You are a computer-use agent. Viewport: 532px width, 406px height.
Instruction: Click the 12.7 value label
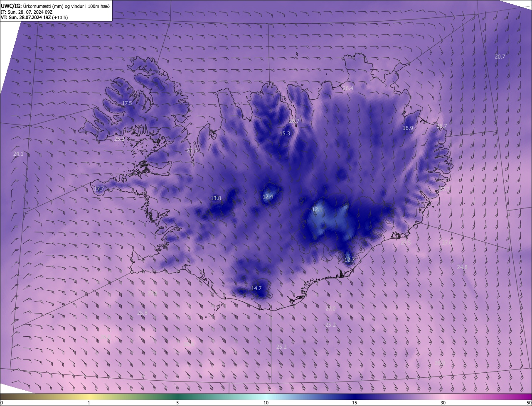coord(350,259)
